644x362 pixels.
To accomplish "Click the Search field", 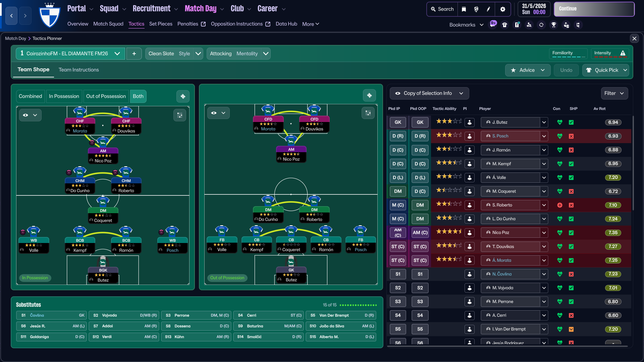I will coord(442,9).
